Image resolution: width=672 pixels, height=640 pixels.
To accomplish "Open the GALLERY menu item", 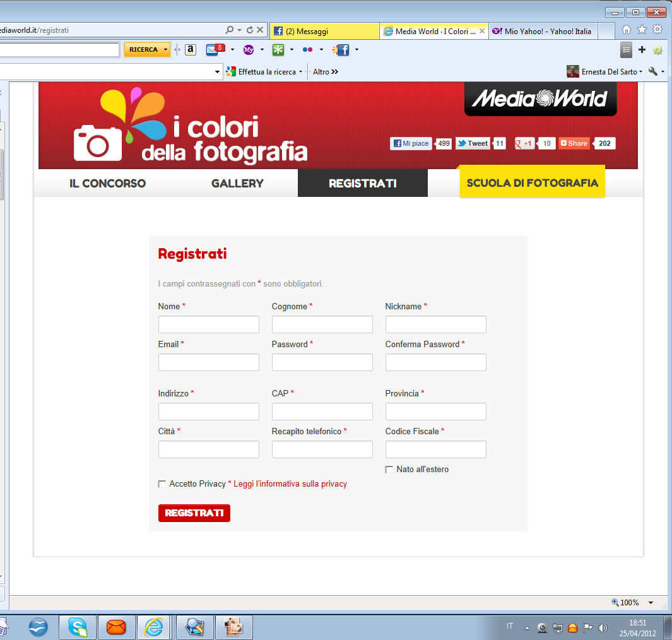I will click(x=237, y=184).
